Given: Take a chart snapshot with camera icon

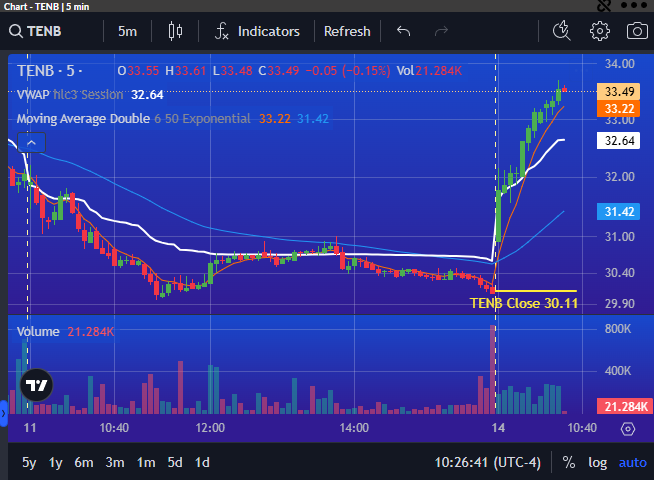Looking at the screenshot, I should [x=637, y=31].
